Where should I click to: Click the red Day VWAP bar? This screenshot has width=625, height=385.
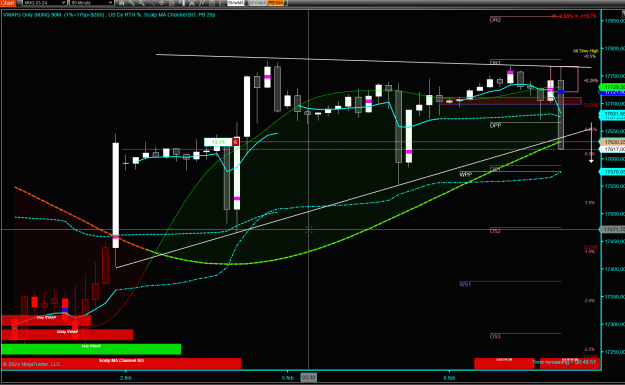click(46, 320)
